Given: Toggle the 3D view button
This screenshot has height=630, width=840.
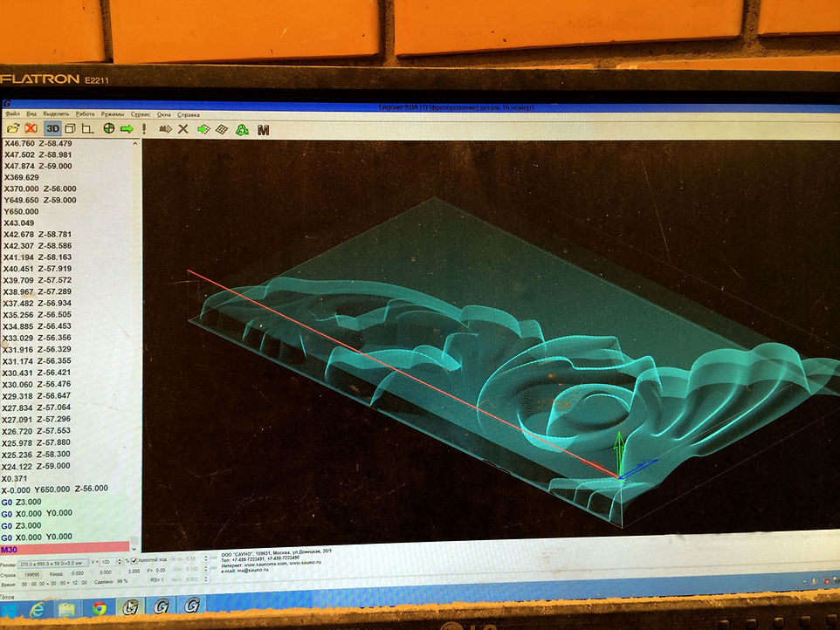Looking at the screenshot, I should point(52,128).
